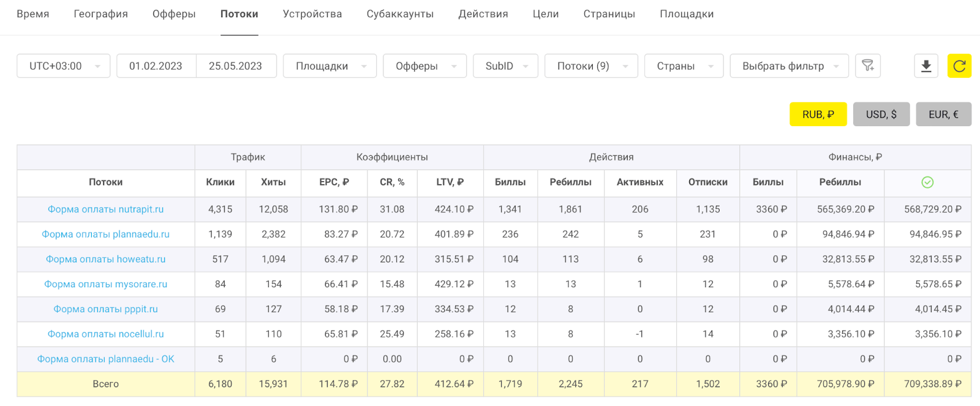The height and width of the screenshot is (406, 980).
Task: Expand the Офферы filter dropdown
Action: pos(424,66)
